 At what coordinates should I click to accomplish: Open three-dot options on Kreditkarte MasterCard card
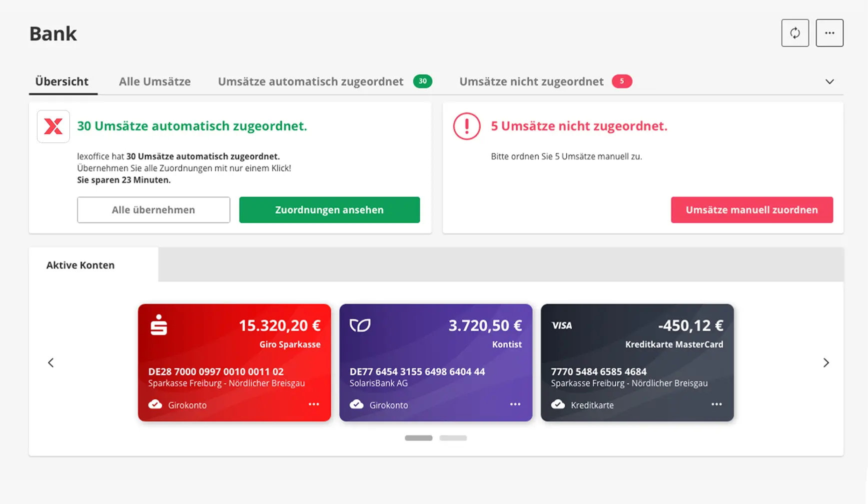[717, 404]
